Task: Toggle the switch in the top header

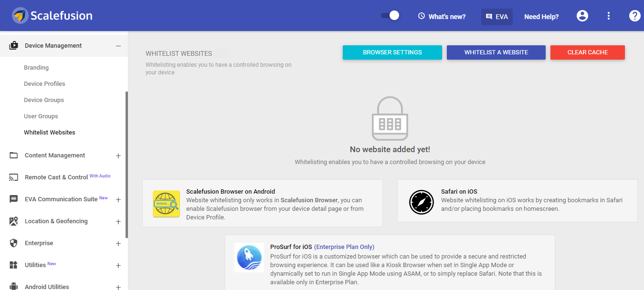Action: [390, 16]
